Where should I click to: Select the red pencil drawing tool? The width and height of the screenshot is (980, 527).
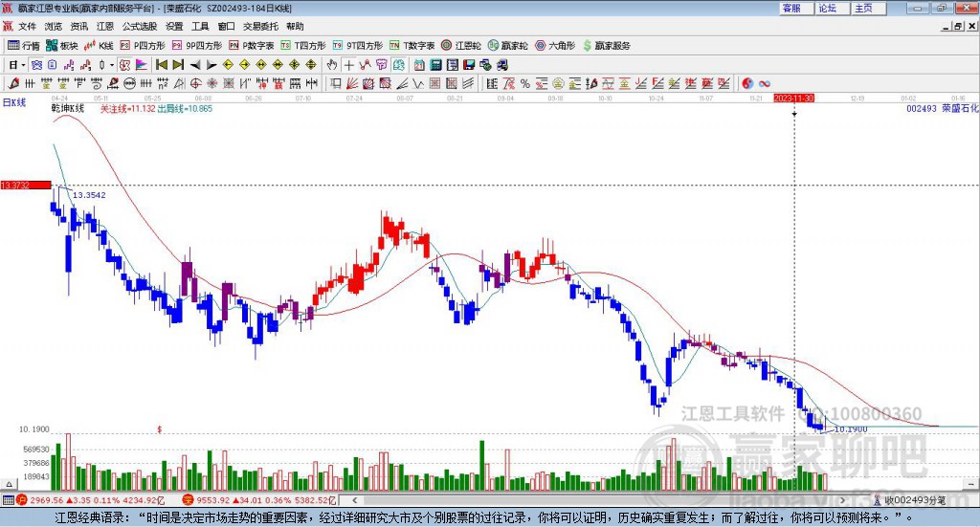click(13, 83)
